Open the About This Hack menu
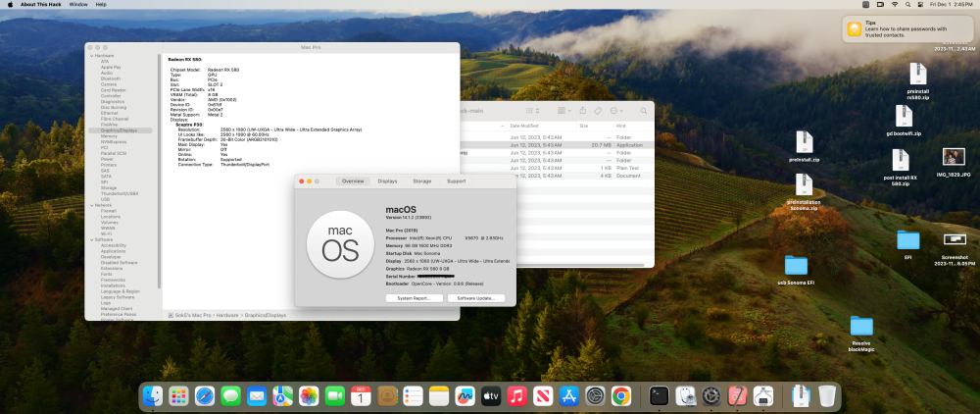 [39, 4]
